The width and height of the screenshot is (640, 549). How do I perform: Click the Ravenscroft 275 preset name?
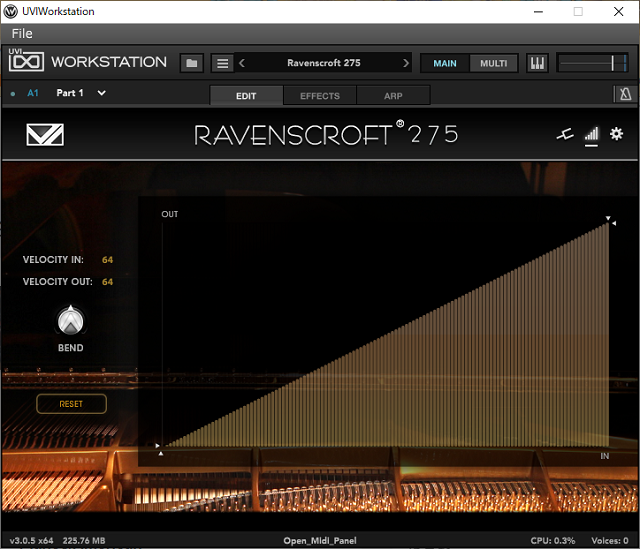[324, 63]
